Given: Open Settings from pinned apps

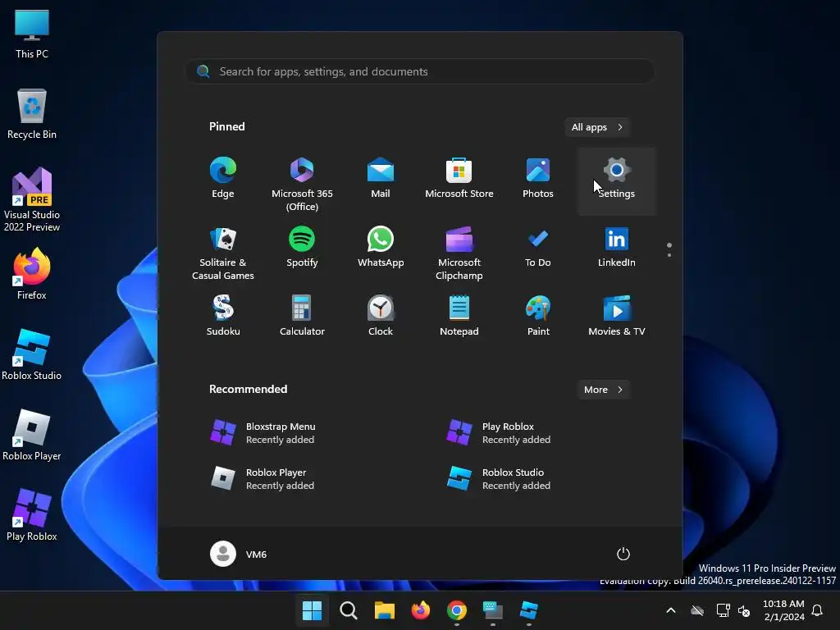Looking at the screenshot, I should tap(617, 181).
